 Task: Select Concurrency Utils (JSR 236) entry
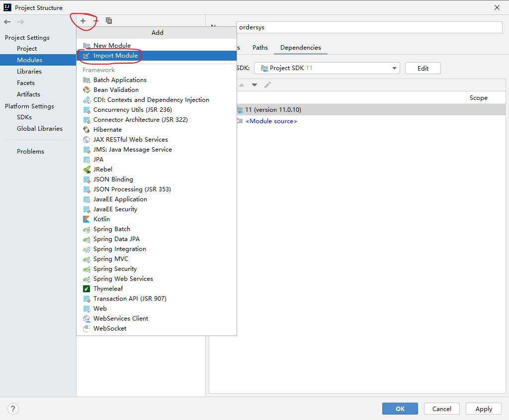click(x=157, y=110)
